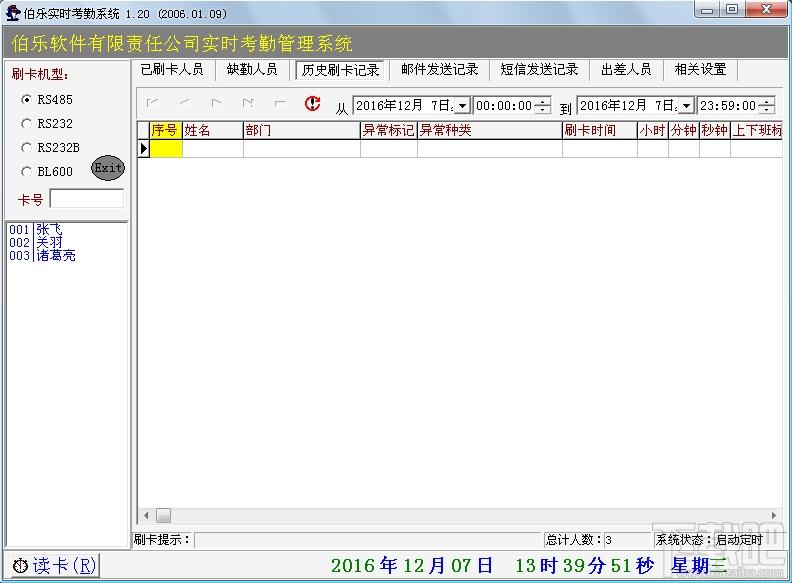
Task: Go to next record navigator arrow
Action: click(216, 103)
